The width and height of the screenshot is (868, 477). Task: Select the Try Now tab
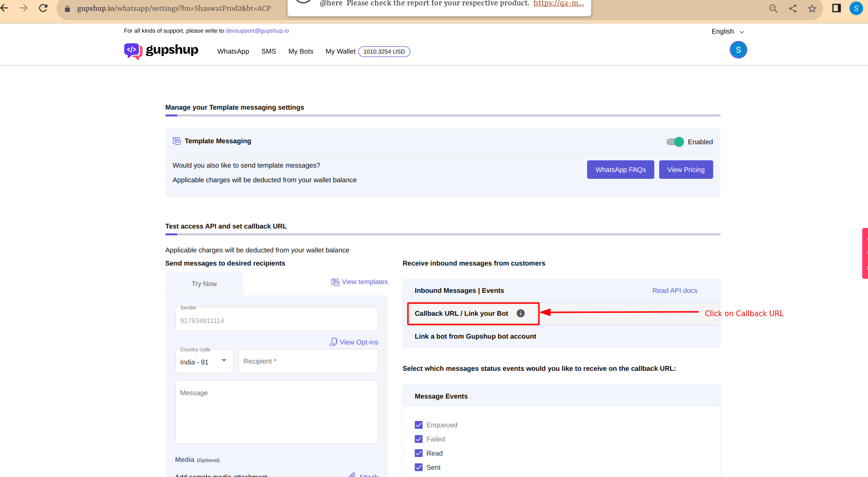pos(204,284)
